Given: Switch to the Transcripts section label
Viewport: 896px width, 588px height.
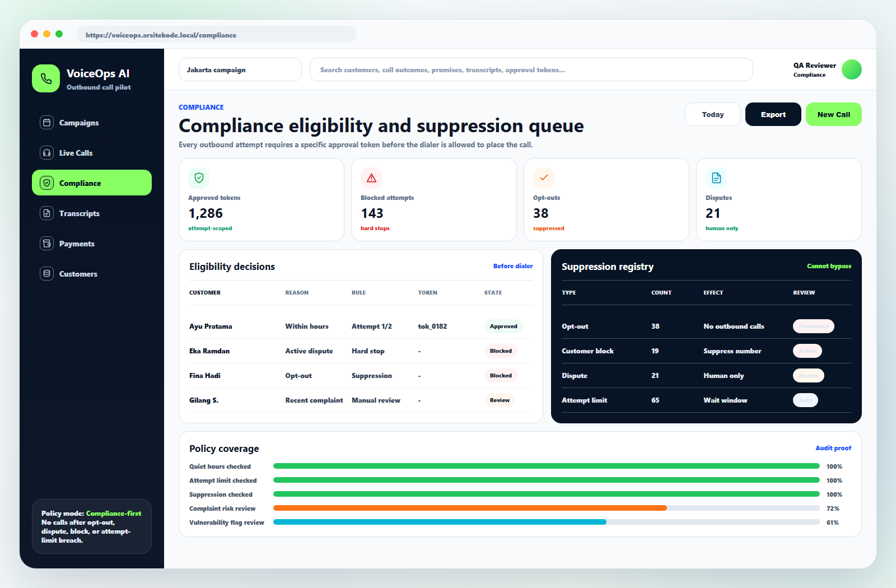Looking at the screenshot, I should 80,213.
